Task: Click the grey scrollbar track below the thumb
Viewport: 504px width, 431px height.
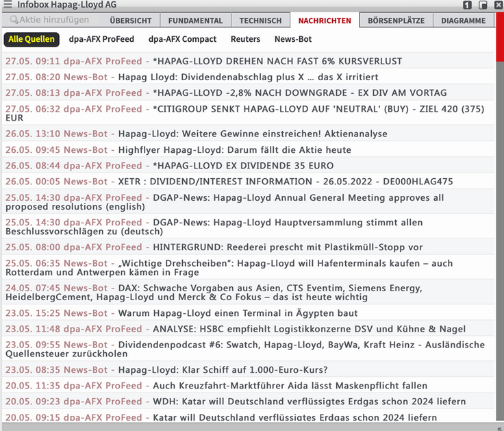Action: tap(500, 241)
